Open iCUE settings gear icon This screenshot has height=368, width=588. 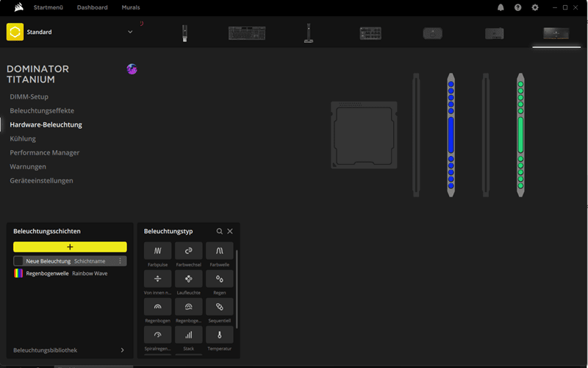pyautogui.click(x=535, y=7)
